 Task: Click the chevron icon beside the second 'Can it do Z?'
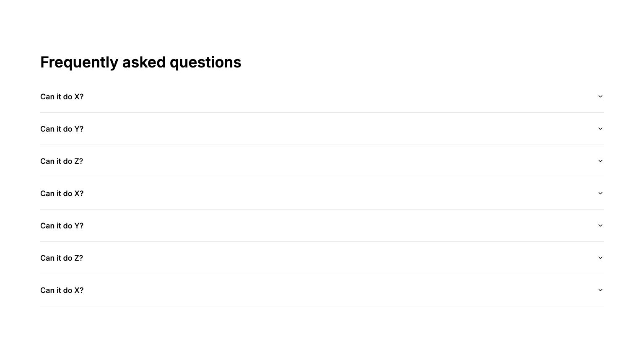600,258
